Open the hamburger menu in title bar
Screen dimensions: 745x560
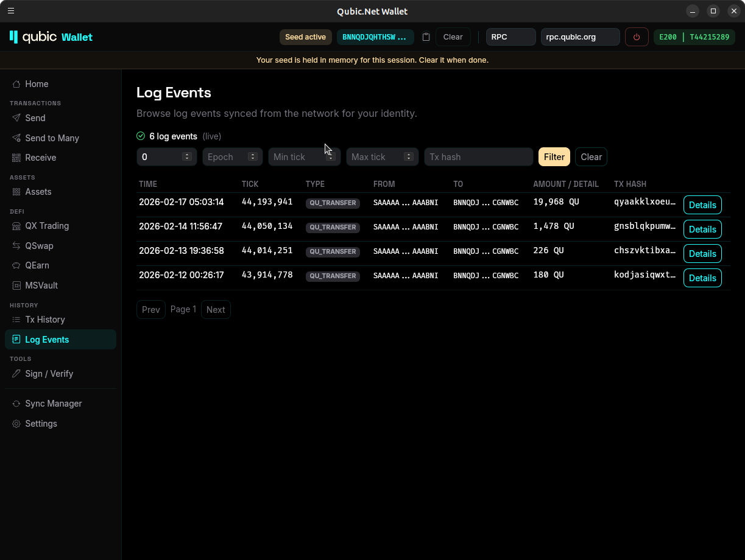click(x=11, y=11)
